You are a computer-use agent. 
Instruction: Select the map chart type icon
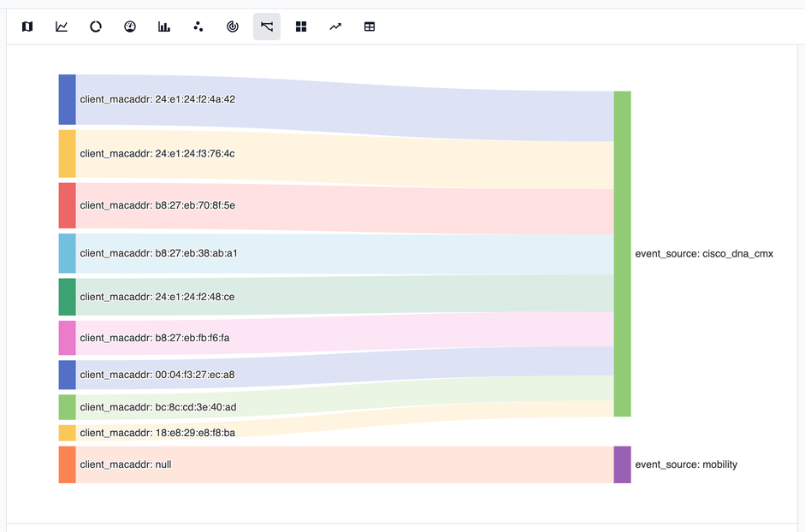pyautogui.click(x=27, y=27)
